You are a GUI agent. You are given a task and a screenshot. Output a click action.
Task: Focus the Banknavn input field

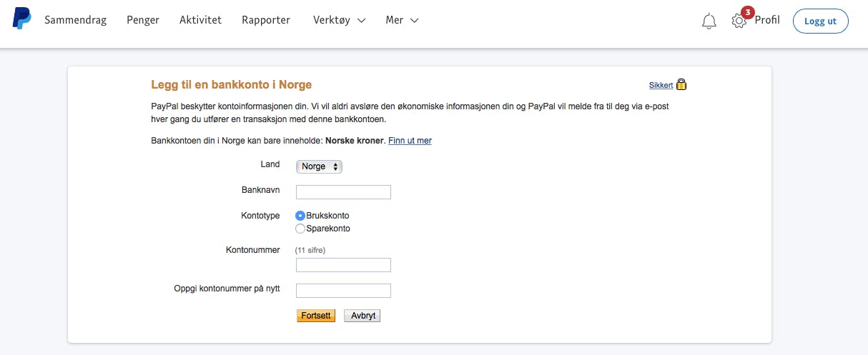pyautogui.click(x=343, y=191)
